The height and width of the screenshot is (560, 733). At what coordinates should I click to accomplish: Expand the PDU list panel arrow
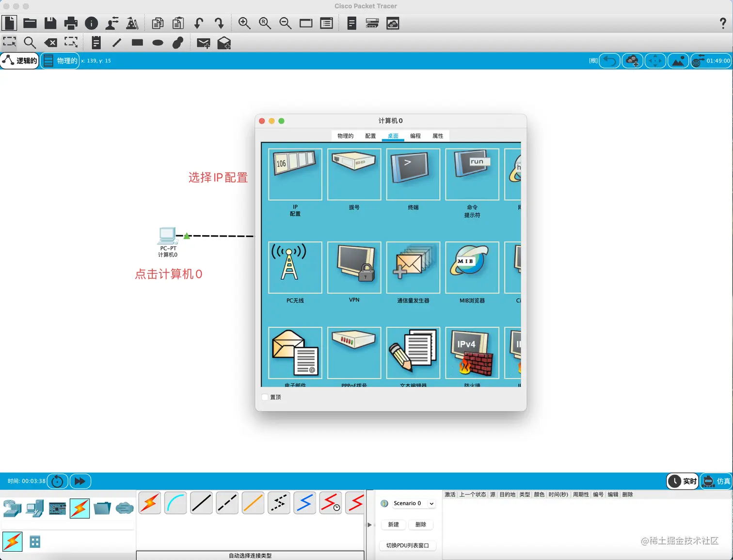pyautogui.click(x=369, y=525)
